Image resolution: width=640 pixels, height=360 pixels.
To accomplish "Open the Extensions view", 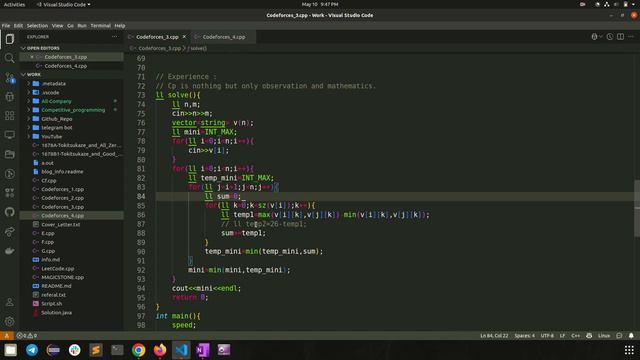I will [x=10, y=116].
